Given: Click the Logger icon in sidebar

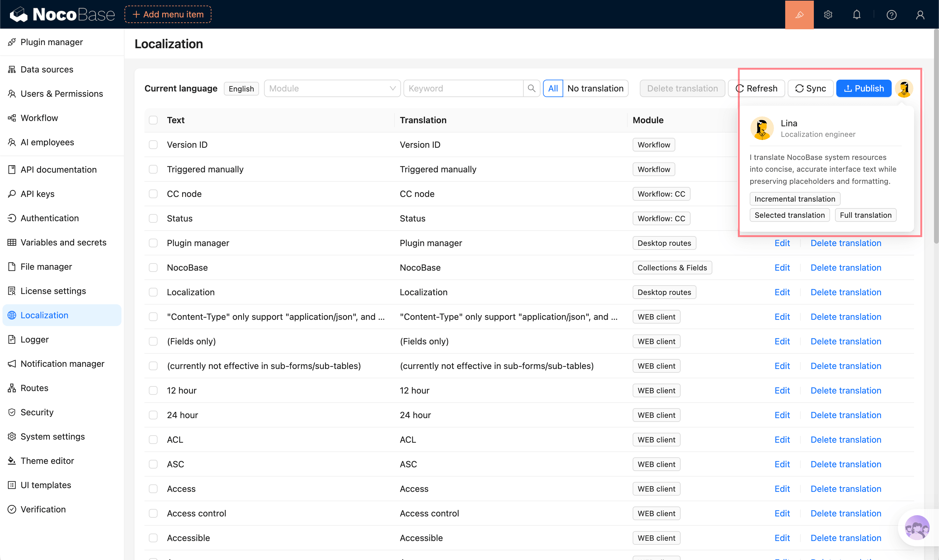Looking at the screenshot, I should point(12,339).
